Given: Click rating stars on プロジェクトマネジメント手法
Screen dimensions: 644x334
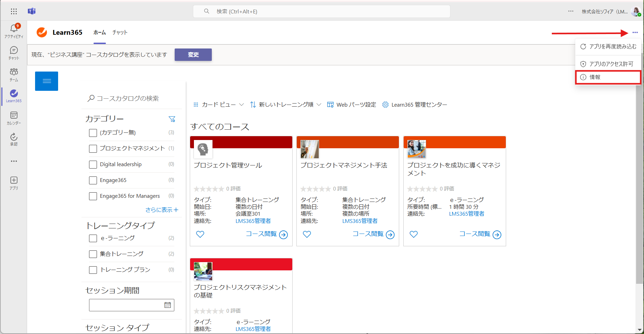Looking at the screenshot, I should 316,189.
